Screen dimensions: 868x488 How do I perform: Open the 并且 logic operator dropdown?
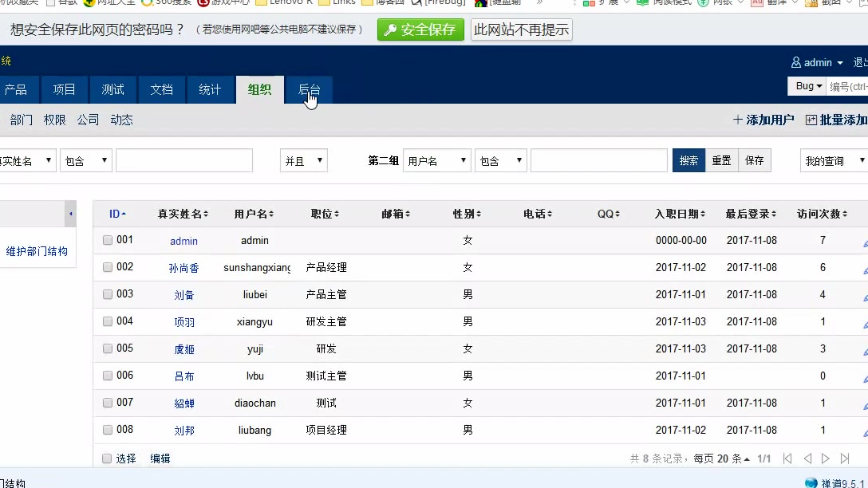(x=303, y=161)
